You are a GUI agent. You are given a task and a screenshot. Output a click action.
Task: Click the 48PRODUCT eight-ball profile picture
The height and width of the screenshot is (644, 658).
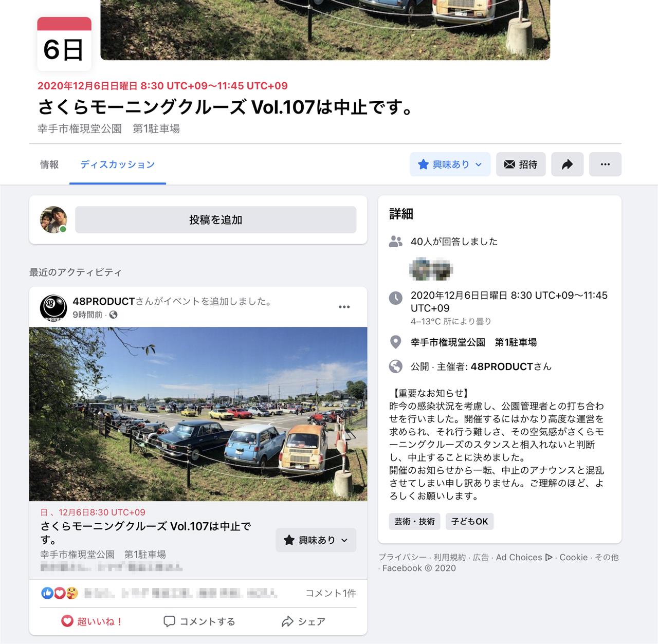pyautogui.click(x=53, y=307)
